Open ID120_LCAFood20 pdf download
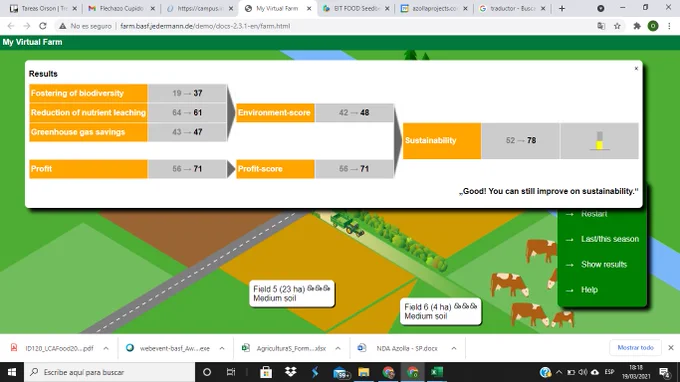 click(52, 348)
